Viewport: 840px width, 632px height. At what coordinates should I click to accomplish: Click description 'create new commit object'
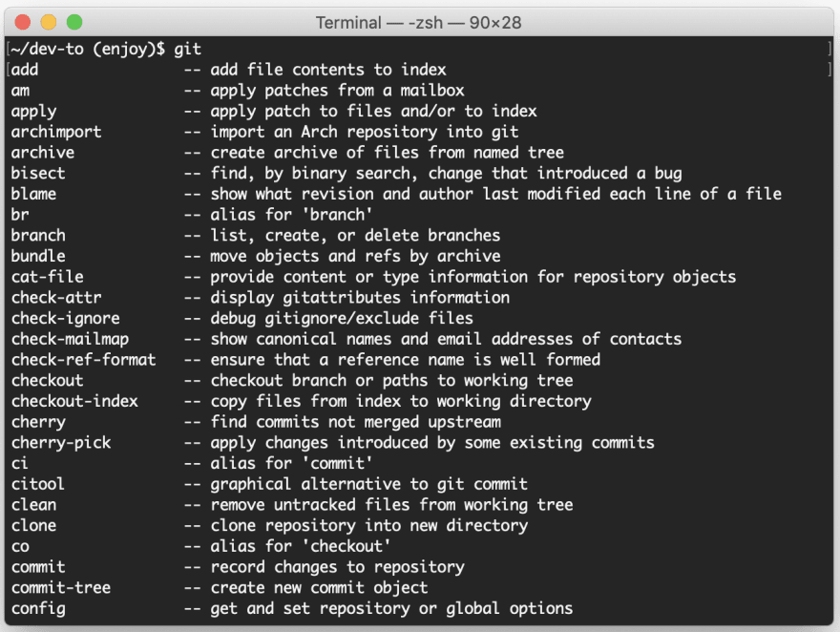click(319, 588)
